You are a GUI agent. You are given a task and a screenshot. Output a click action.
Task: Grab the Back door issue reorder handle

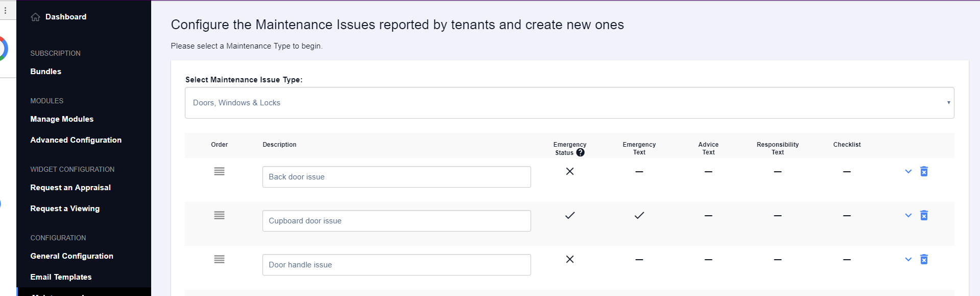[x=219, y=171]
